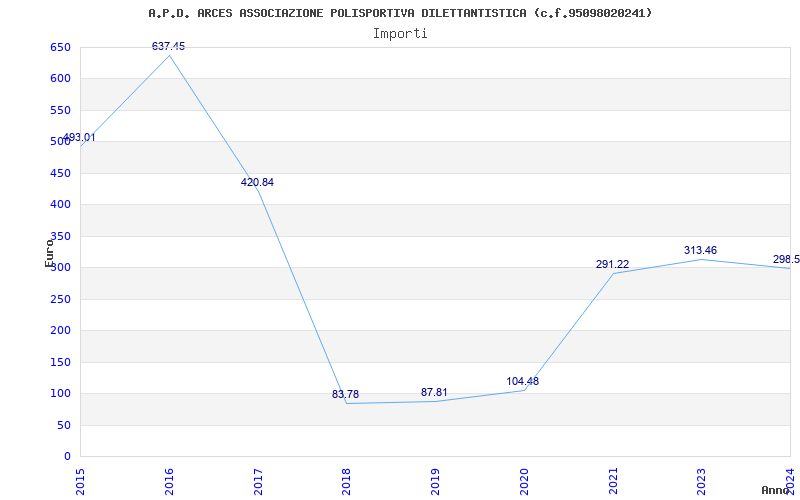Click the 550 y-axis value

60,110
